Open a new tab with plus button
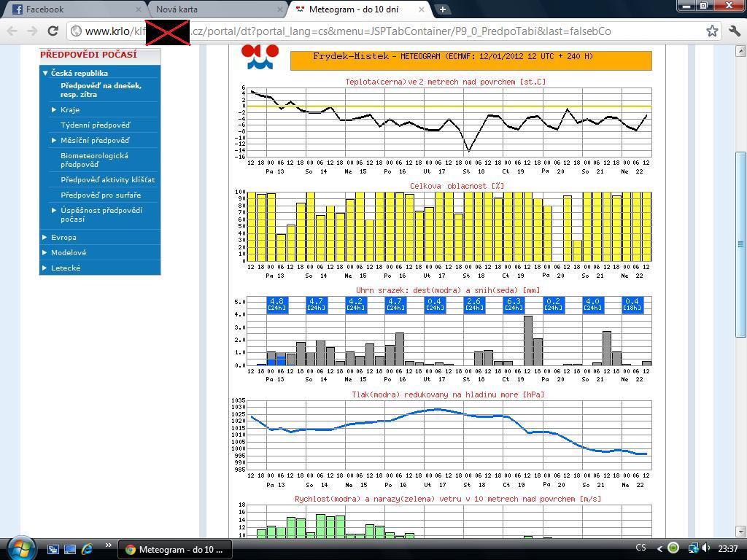747x560 pixels. coord(442,9)
